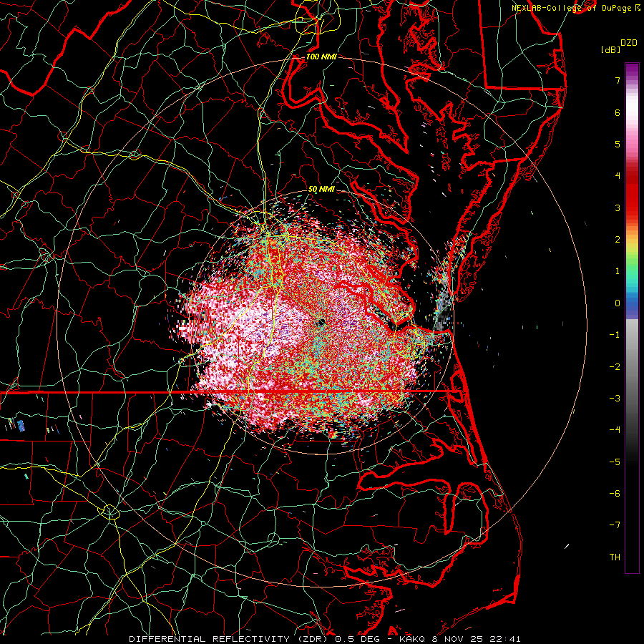Click the [dB] units label

coord(610,49)
